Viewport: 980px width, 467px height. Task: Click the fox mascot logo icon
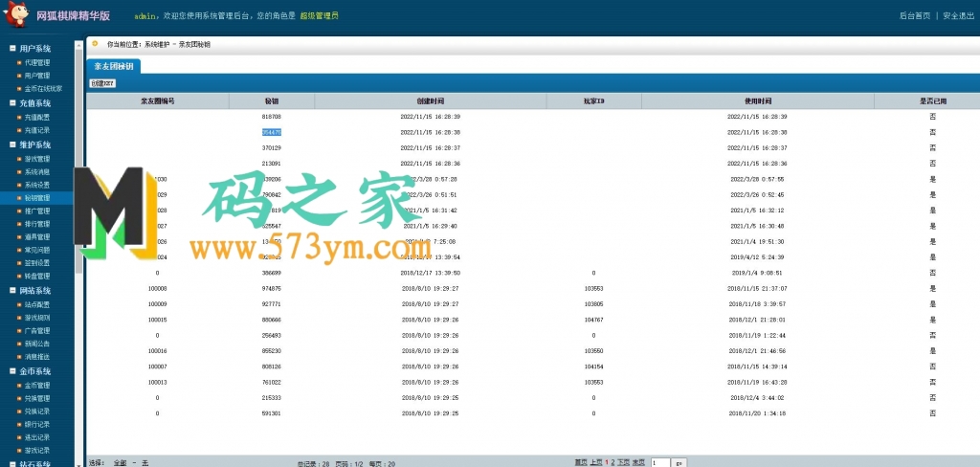[16, 14]
